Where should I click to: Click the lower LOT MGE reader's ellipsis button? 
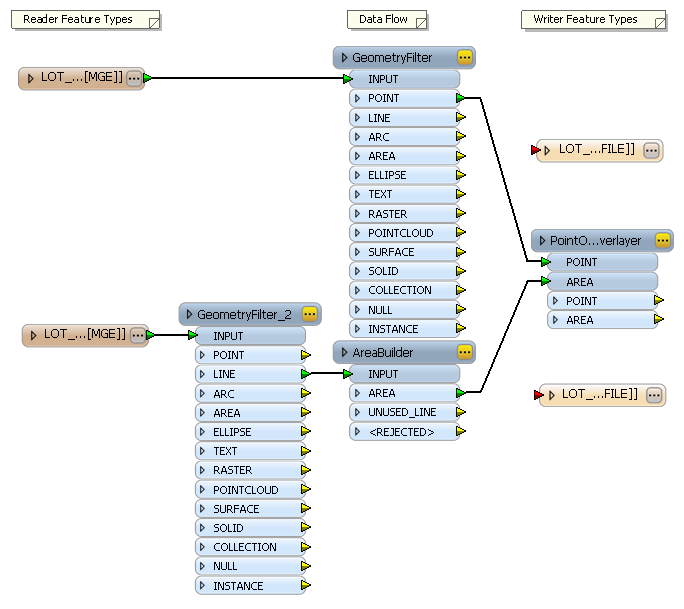137,335
